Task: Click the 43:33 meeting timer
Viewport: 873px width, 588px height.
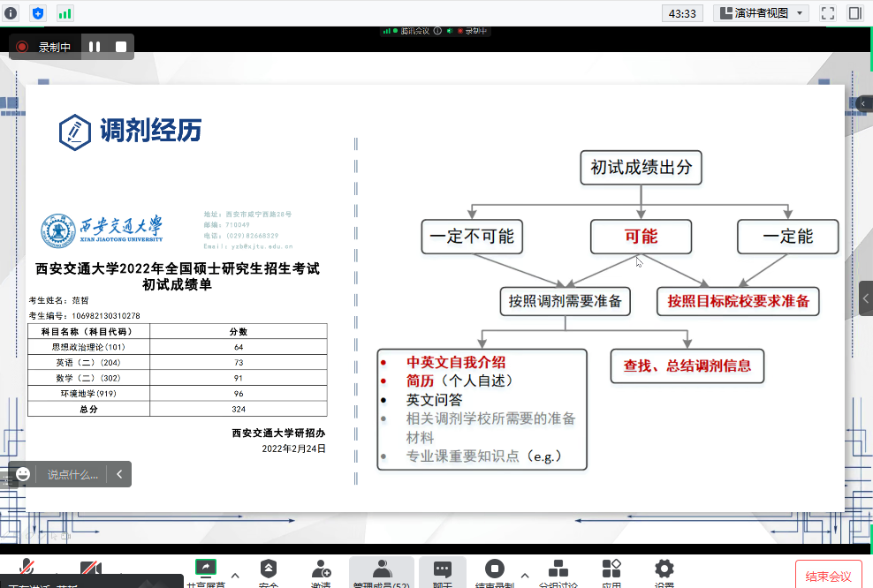Action: tap(682, 13)
